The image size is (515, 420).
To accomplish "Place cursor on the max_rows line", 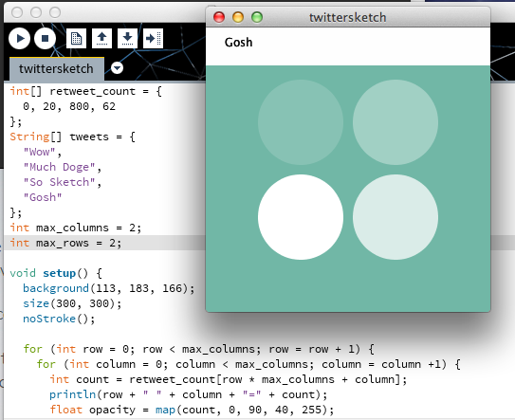I will pos(105,243).
